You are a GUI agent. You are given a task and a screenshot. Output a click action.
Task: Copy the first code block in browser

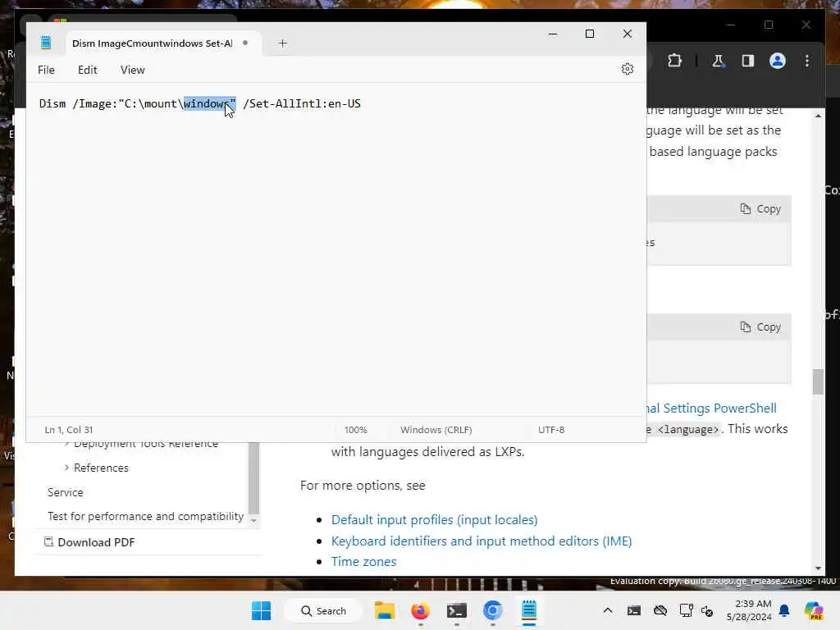point(760,209)
